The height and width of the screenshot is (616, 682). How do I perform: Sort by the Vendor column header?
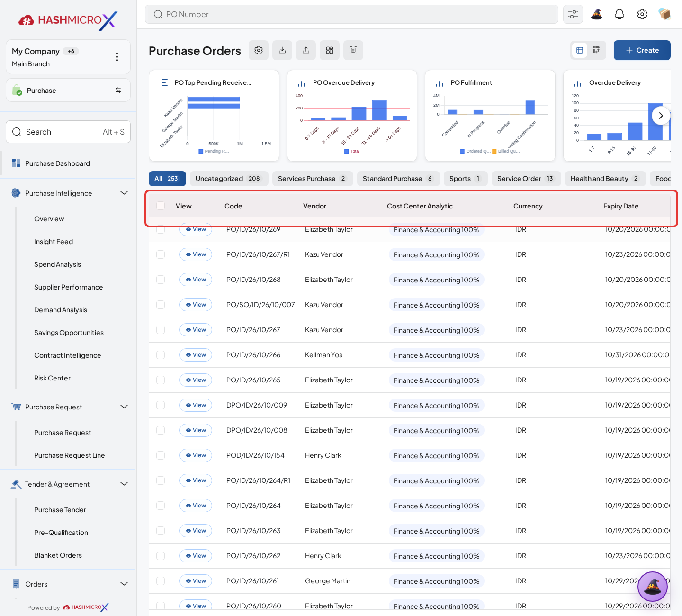pyautogui.click(x=314, y=206)
